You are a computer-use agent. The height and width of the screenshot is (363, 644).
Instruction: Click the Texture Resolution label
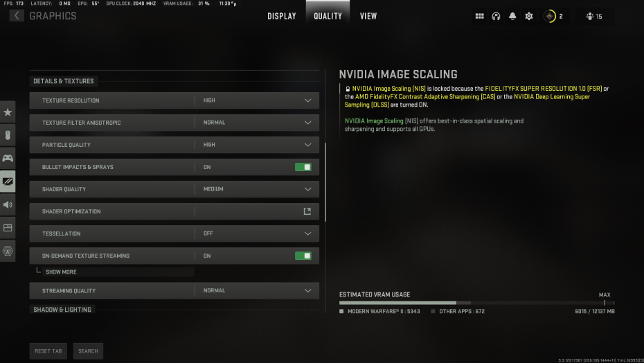click(x=71, y=100)
